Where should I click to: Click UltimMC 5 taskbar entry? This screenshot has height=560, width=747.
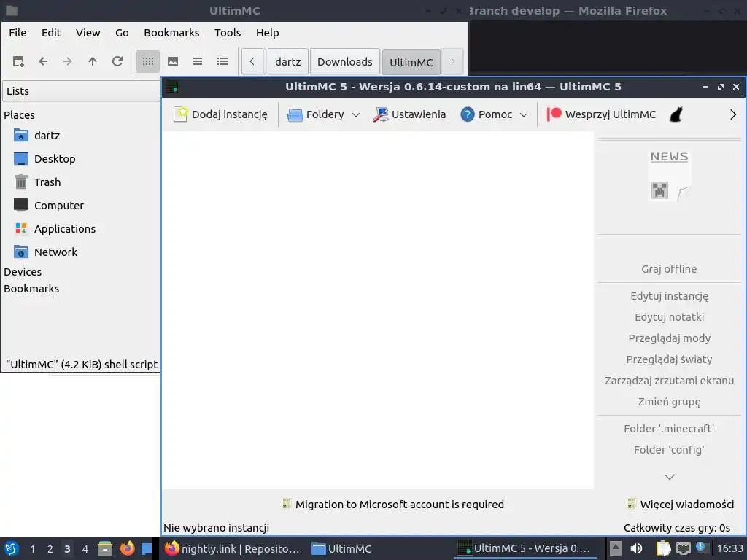[x=524, y=549]
